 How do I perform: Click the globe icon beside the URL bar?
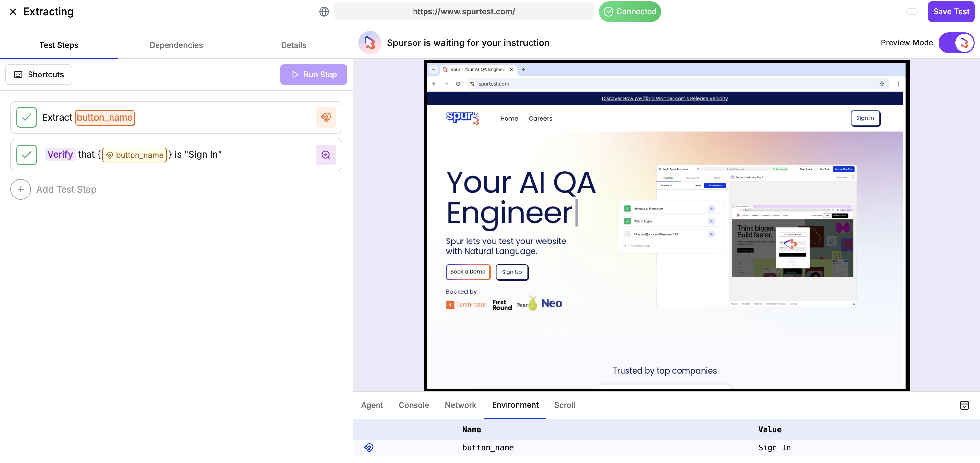tap(324, 12)
